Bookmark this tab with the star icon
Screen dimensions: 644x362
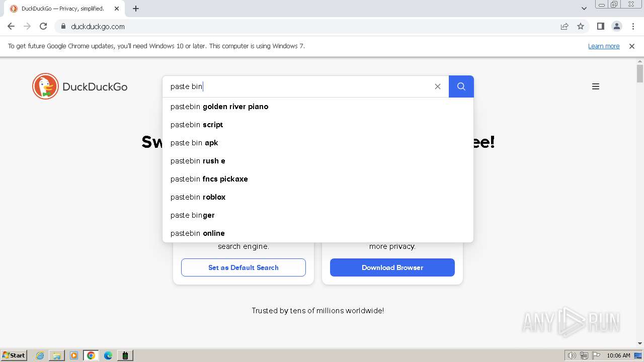coord(581,26)
